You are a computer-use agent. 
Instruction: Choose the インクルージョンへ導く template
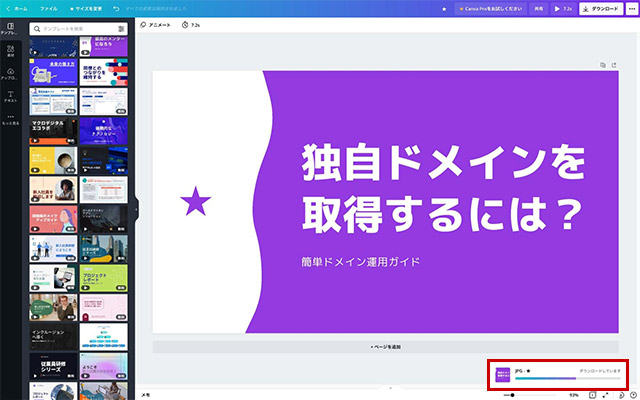click(53, 337)
